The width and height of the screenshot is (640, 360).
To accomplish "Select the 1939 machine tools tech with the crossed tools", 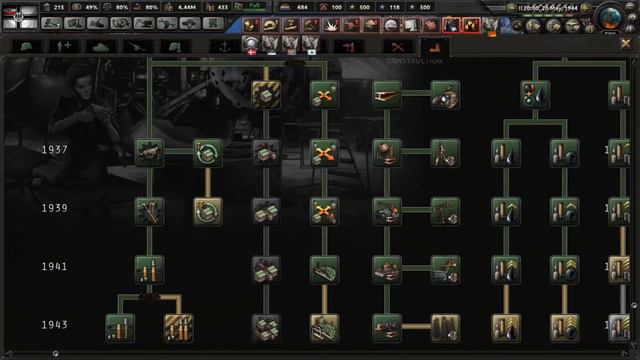I will tap(149, 211).
